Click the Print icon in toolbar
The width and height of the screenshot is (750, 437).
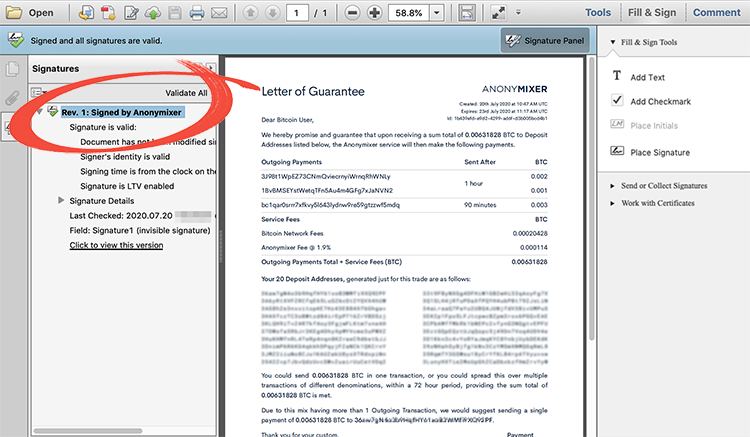[x=197, y=13]
